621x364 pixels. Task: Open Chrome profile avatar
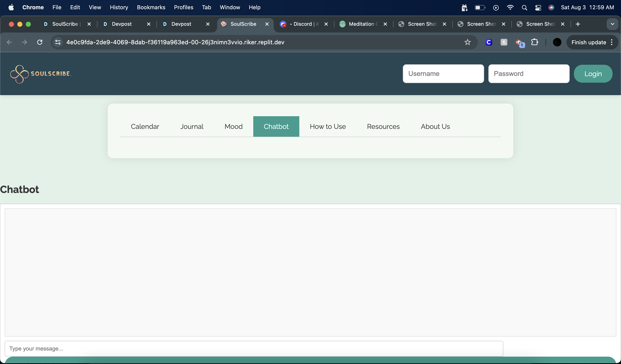click(x=557, y=42)
